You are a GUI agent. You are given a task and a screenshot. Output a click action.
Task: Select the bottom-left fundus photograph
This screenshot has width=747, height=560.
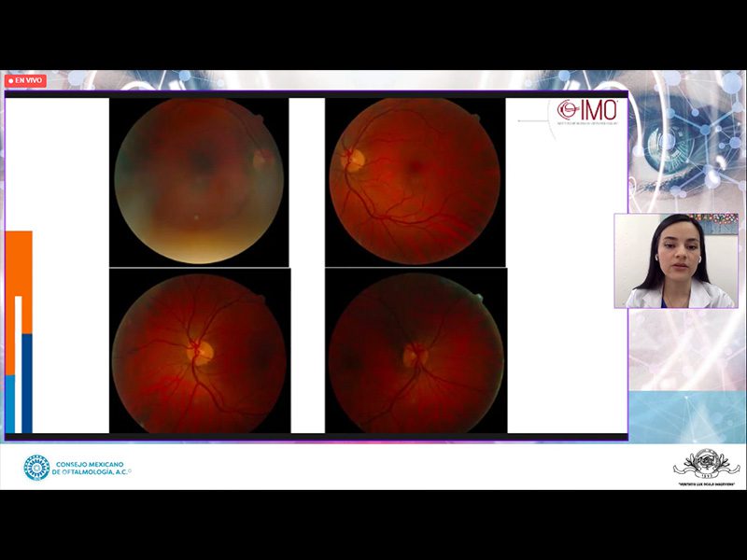click(199, 353)
